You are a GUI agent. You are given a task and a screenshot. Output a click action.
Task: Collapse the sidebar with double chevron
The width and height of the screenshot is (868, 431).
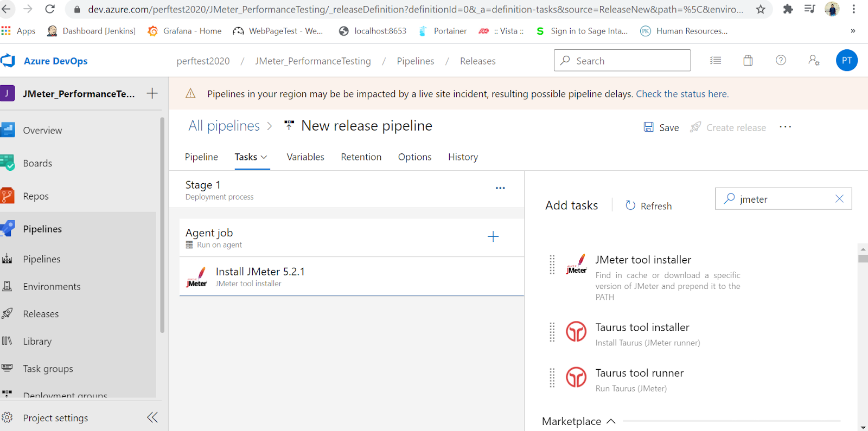pos(152,417)
